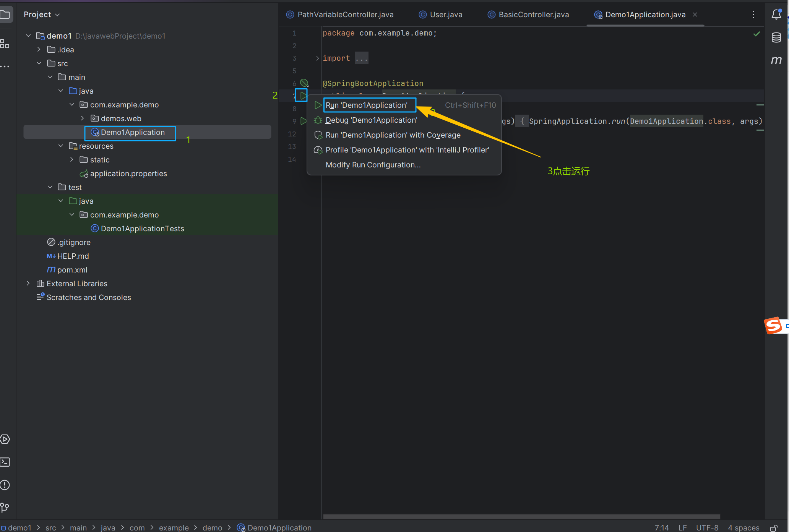This screenshot has width=789, height=532.
Task: Choose Modify Run Configuration option
Action: 373,165
